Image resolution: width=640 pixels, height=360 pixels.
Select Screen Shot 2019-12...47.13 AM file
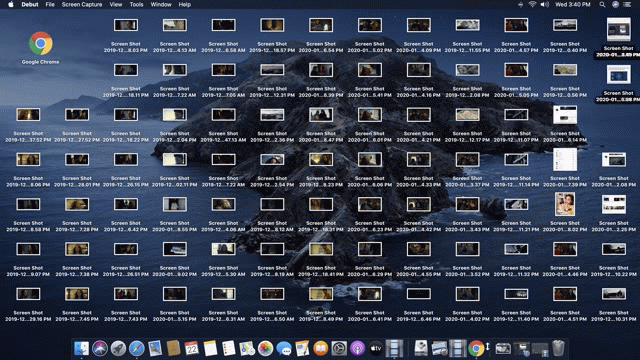(x=223, y=115)
